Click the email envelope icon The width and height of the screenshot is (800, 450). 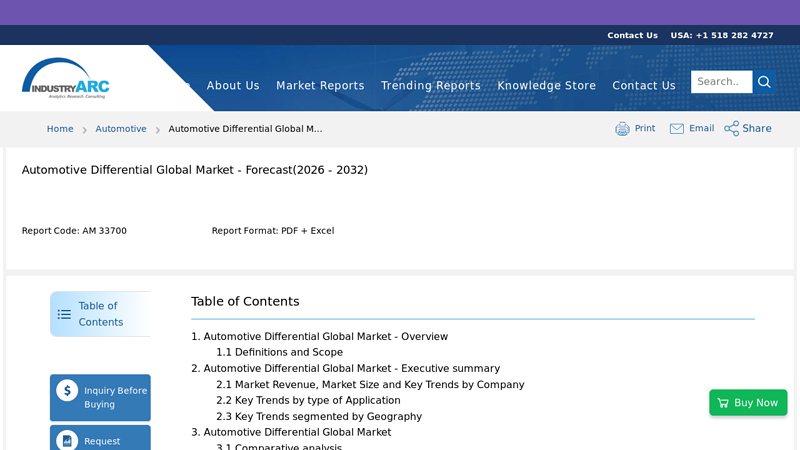[677, 129]
